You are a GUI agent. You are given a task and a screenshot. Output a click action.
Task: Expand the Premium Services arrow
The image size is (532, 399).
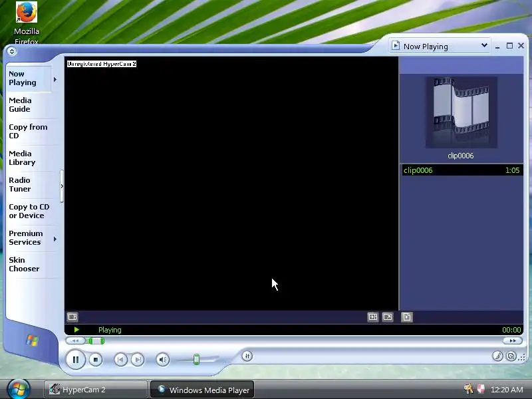click(55, 239)
